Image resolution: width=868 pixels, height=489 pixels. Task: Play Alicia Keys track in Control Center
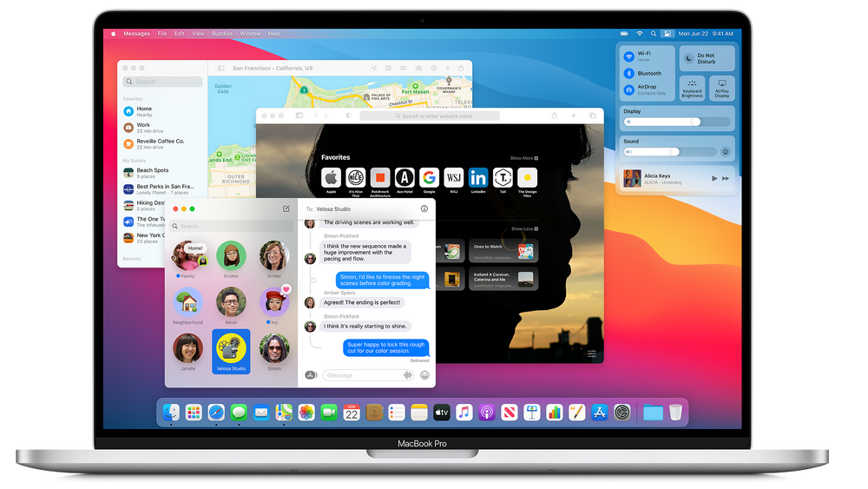click(x=714, y=178)
